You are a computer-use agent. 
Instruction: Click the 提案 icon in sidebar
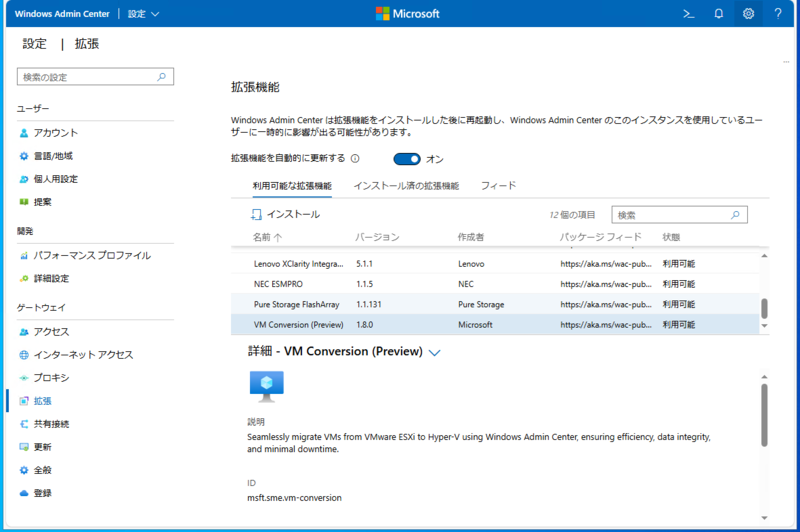pos(24,202)
